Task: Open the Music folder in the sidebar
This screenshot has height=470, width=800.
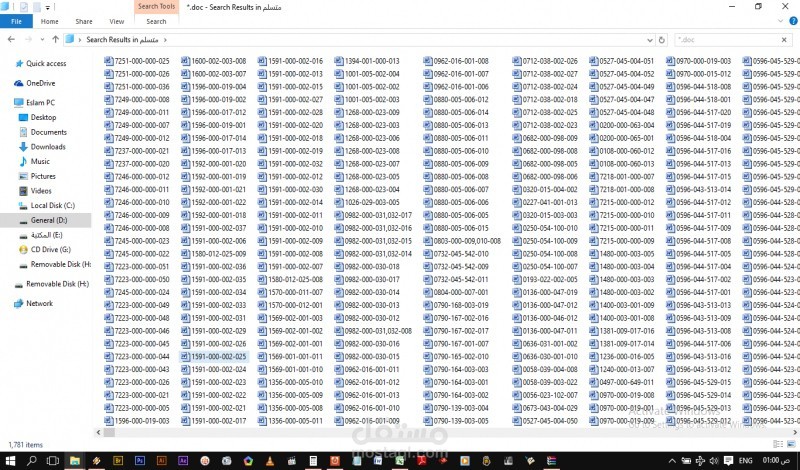Action: tap(40, 161)
